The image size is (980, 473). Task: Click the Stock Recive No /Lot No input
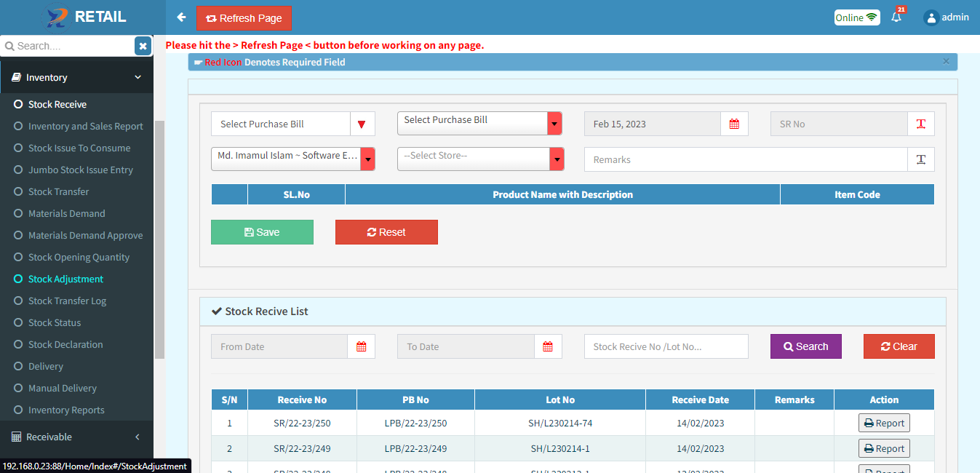tap(666, 346)
